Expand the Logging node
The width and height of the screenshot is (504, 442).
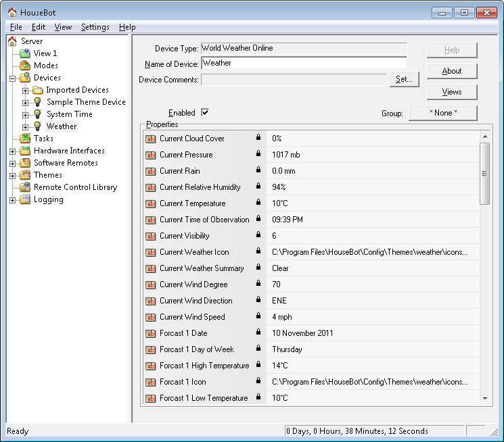coord(13,201)
